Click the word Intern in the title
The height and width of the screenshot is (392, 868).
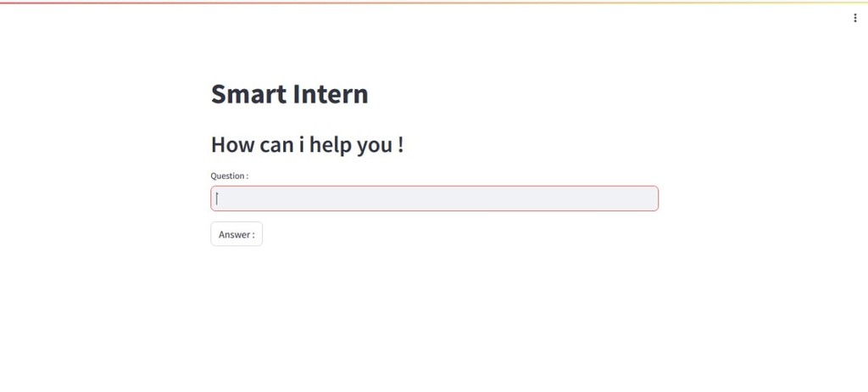pyautogui.click(x=331, y=93)
